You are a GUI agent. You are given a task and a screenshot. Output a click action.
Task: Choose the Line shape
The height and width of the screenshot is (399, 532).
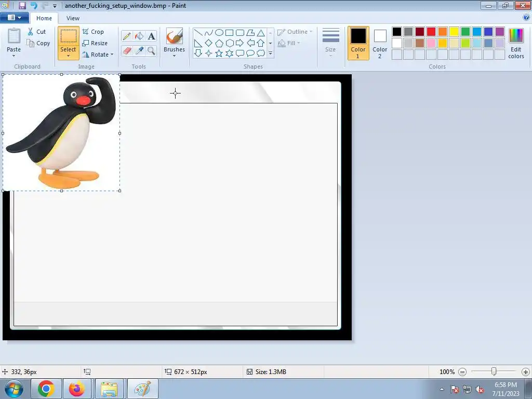tap(198, 33)
